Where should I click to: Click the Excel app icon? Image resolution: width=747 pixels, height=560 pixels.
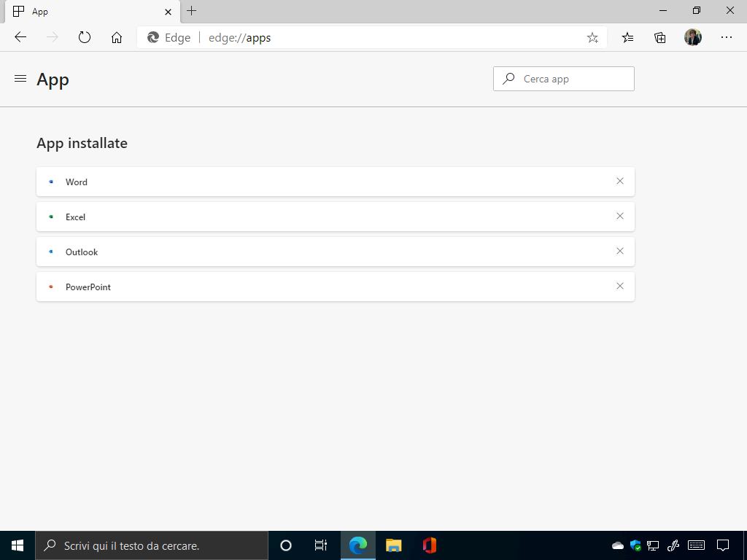point(51,217)
